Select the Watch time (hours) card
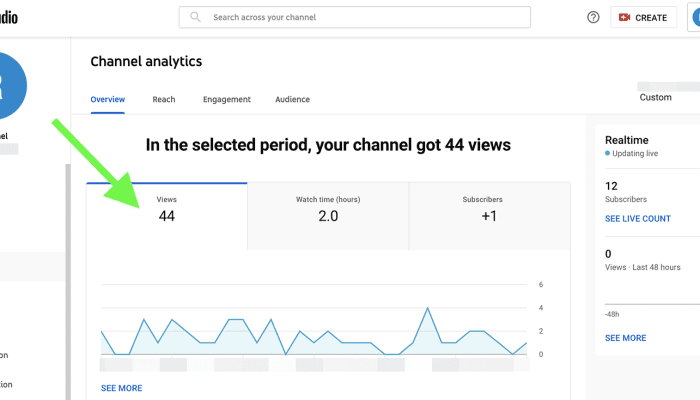Screen dimensions: 700x400 pos(328,216)
